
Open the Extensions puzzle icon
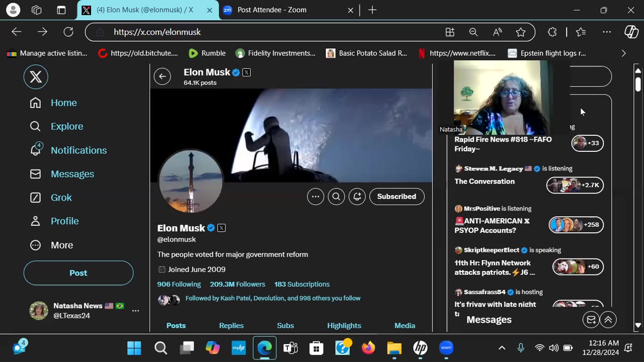point(552,32)
